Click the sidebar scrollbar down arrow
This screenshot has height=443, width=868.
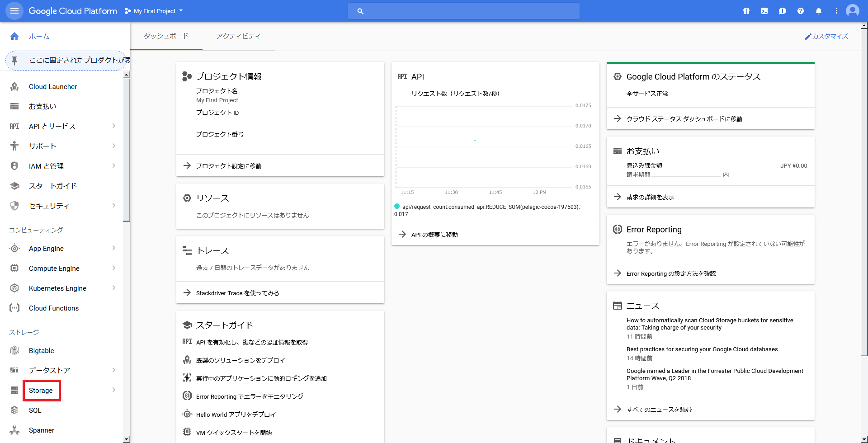(127, 439)
